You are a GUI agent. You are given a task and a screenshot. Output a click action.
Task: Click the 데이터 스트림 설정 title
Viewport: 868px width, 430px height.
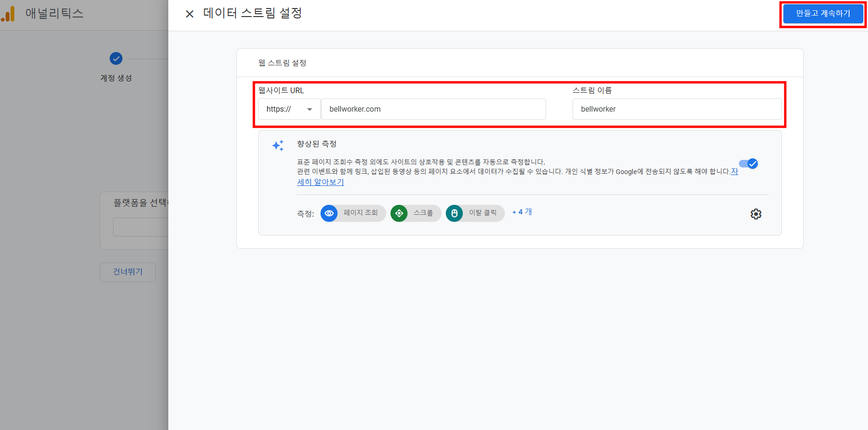[x=252, y=13]
